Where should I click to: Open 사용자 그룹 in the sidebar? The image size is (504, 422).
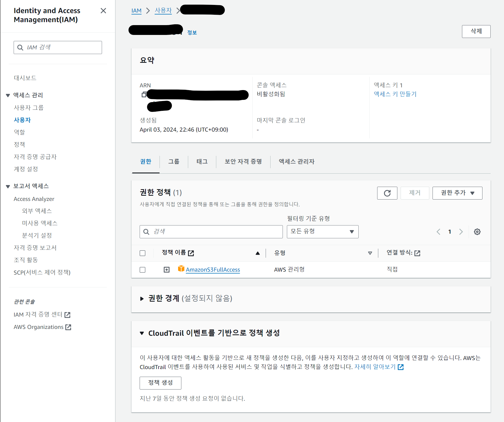(x=29, y=108)
